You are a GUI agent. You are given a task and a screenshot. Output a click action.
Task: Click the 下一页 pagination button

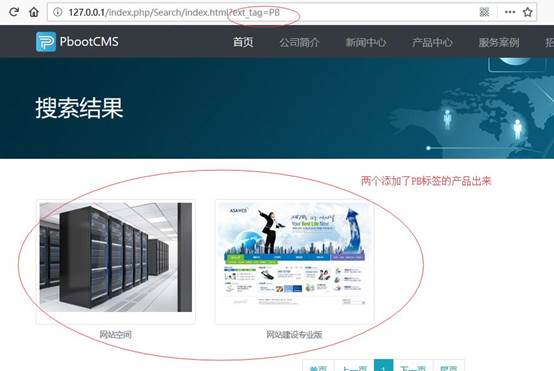413,366
